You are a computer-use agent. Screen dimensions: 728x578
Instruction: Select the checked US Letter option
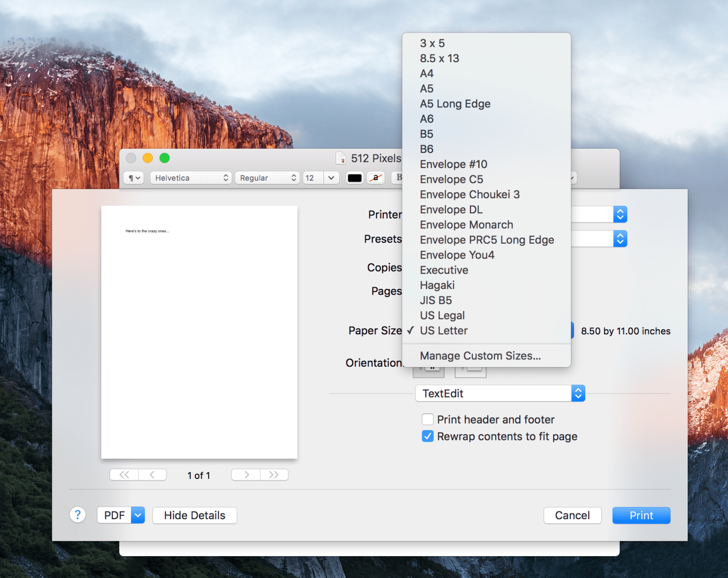(x=486, y=330)
